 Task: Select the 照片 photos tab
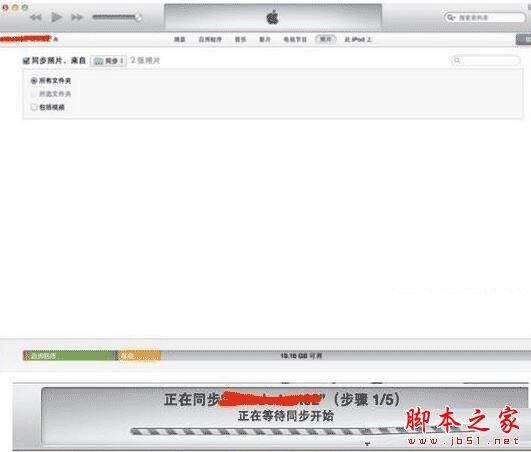tap(325, 39)
